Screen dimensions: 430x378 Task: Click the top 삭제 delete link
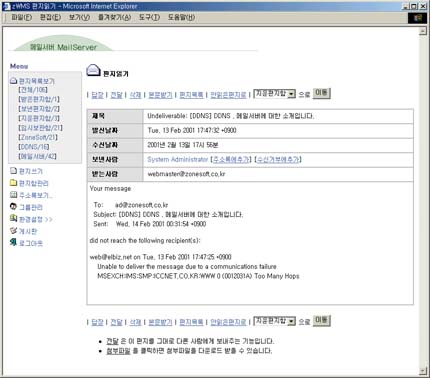click(135, 95)
